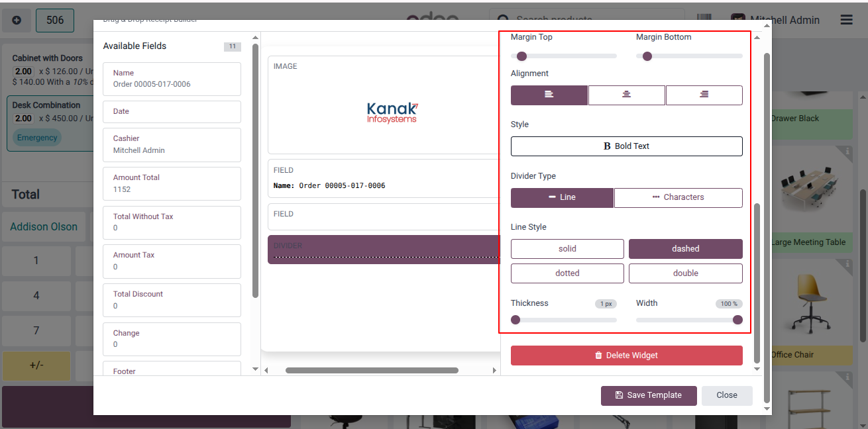Image resolution: width=868 pixels, height=429 pixels.
Task: Select left alignment icon
Action: pyautogui.click(x=549, y=95)
